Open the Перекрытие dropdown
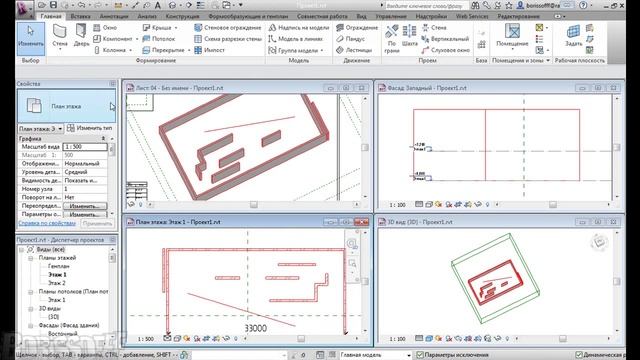The height and width of the screenshot is (360, 640). pos(189,50)
